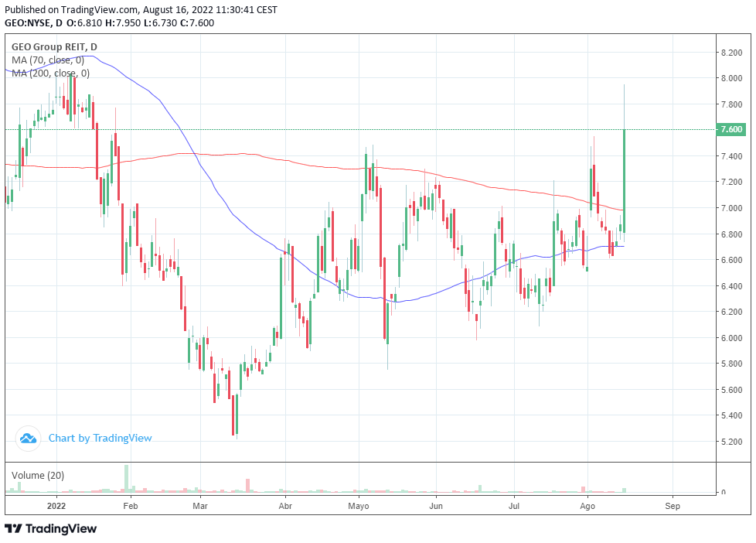Click the TradingView cloud logo icon
The image size is (756, 543).
point(28,439)
